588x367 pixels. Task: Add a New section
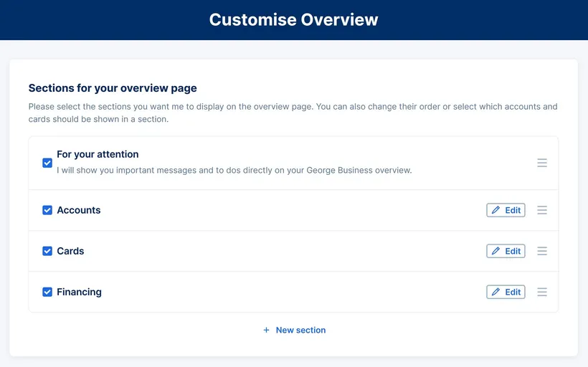click(295, 330)
